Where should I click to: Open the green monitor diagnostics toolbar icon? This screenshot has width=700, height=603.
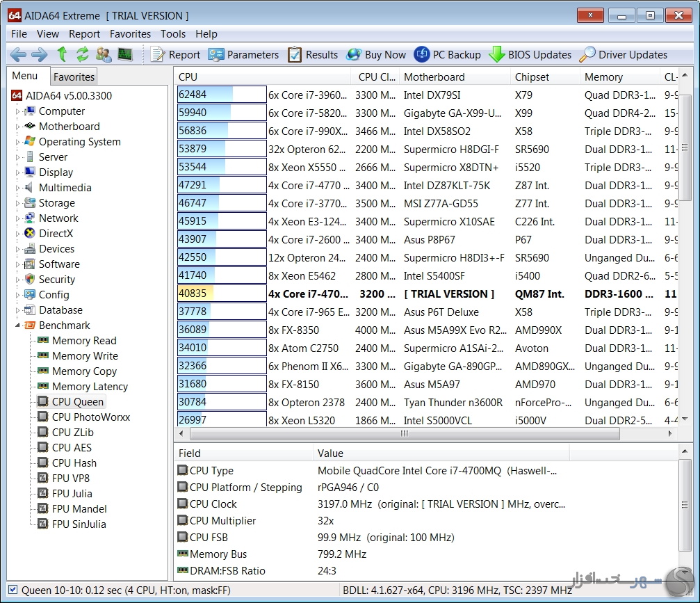[x=125, y=54]
